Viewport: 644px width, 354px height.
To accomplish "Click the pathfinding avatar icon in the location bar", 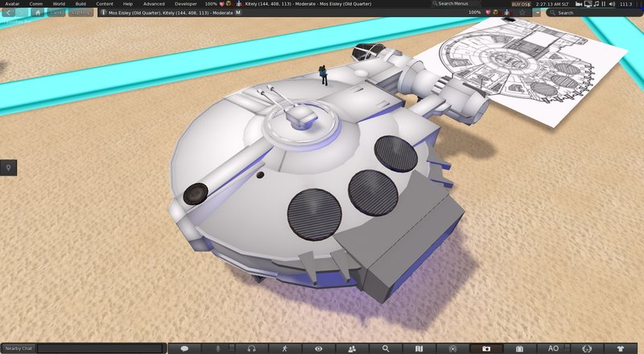I will click(507, 12).
